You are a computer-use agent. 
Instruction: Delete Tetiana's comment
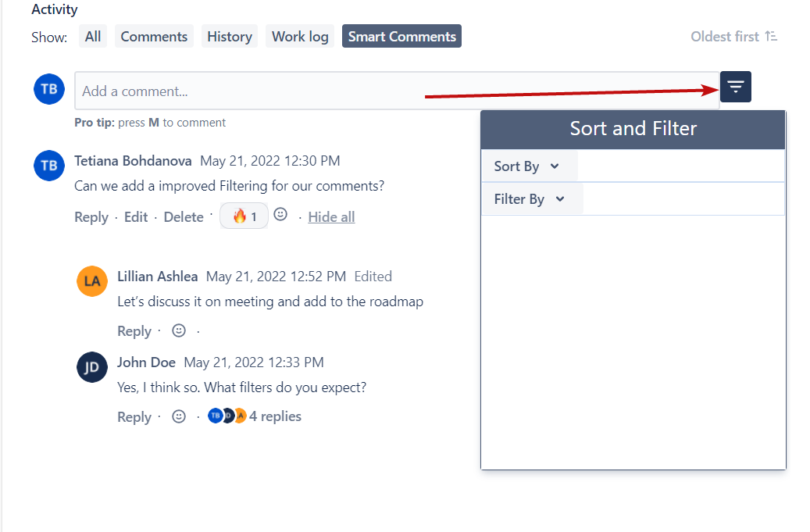pyautogui.click(x=184, y=217)
